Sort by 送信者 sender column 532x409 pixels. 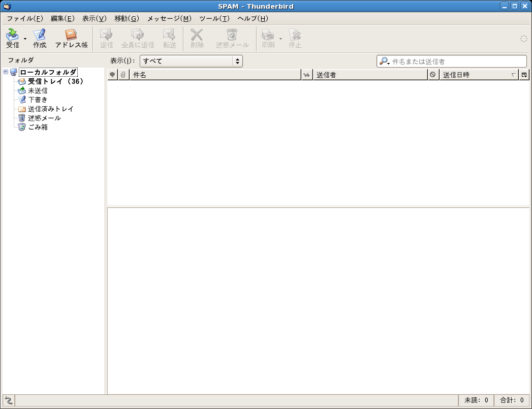[x=370, y=75]
